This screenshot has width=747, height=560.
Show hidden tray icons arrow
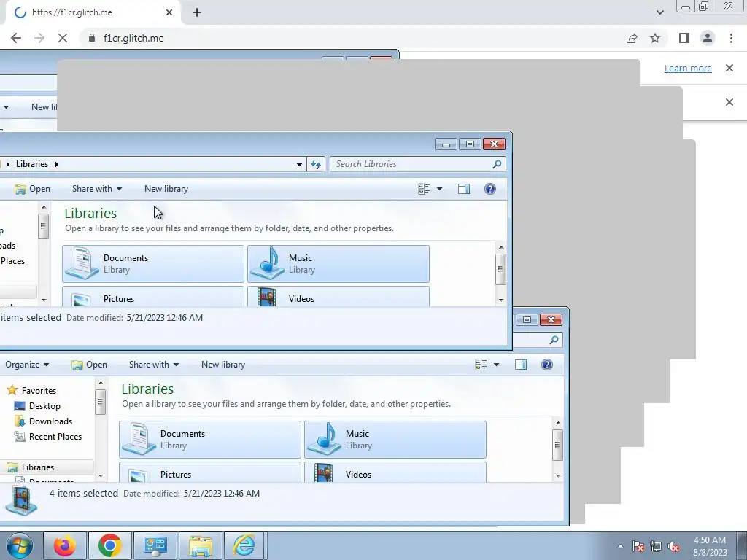tap(620, 547)
